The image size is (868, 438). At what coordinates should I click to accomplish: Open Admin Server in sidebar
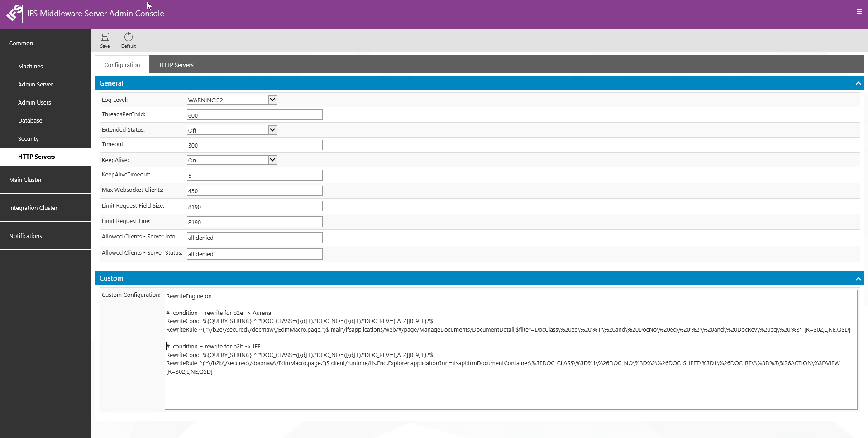coord(45,84)
